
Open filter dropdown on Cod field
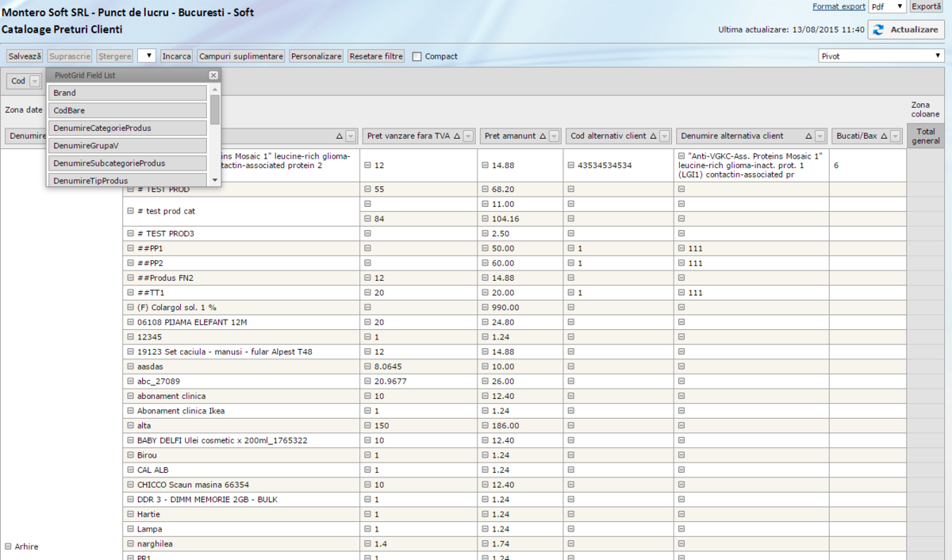pos(35,82)
